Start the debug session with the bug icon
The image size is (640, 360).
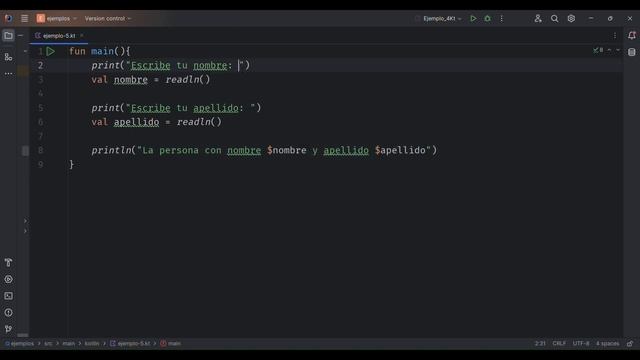pos(487,18)
